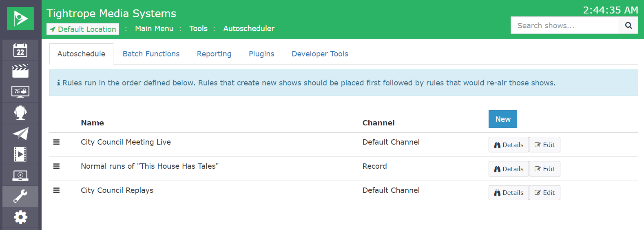
Task: Open the film strip video icon
Action: click(20, 154)
